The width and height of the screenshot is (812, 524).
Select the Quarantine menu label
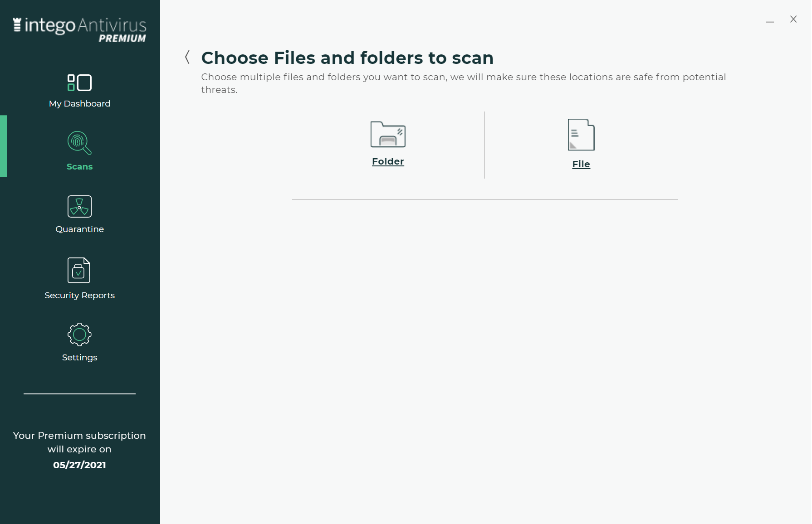pyautogui.click(x=80, y=229)
